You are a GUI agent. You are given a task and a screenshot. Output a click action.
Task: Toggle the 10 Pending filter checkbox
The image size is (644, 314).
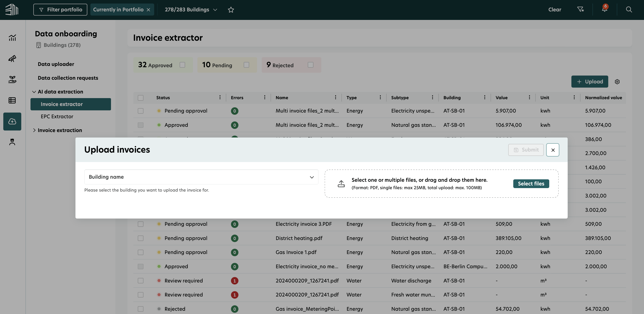pyautogui.click(x=246, y=65)
